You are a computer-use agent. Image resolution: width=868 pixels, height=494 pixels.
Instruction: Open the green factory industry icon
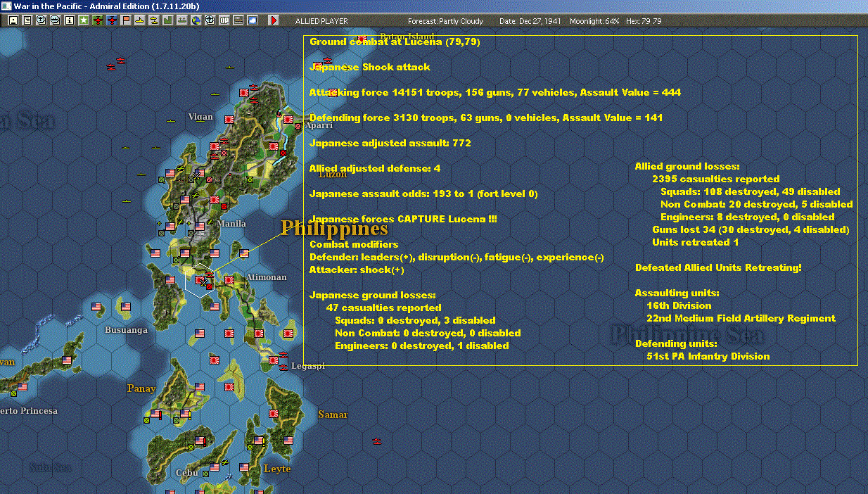(168, 20)
